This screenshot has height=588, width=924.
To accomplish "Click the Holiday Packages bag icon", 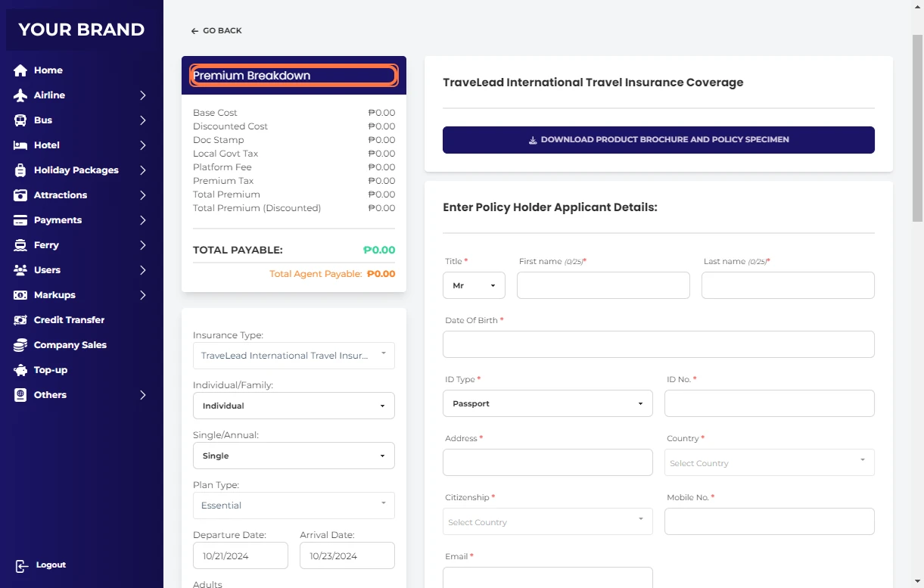I will 20,170.
